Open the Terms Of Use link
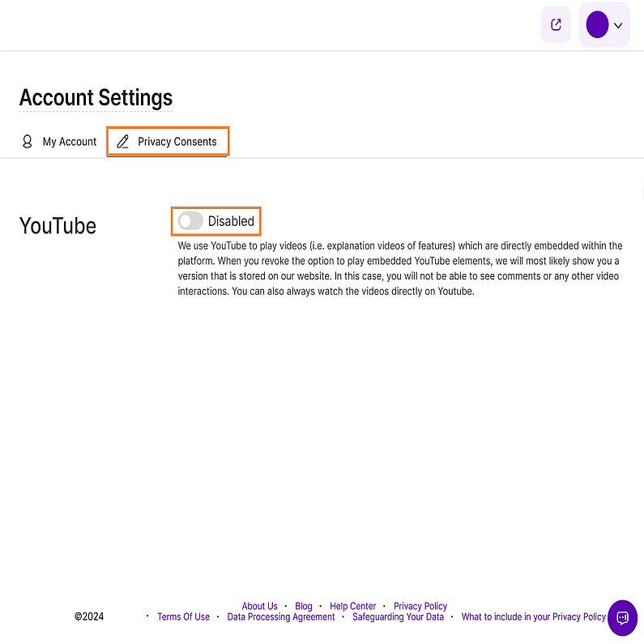Screen dimensions: 644x644 click(x=183, y=617)
